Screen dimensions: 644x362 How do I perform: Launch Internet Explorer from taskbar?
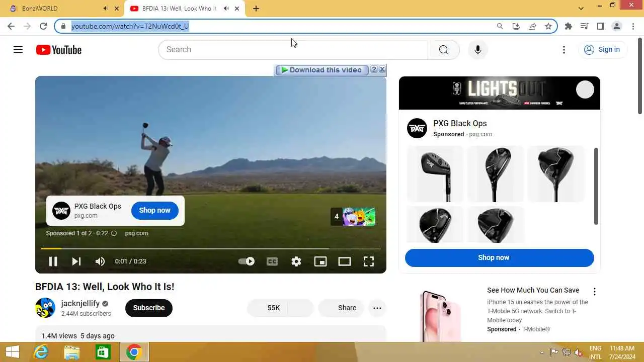(x=41, y=352)
